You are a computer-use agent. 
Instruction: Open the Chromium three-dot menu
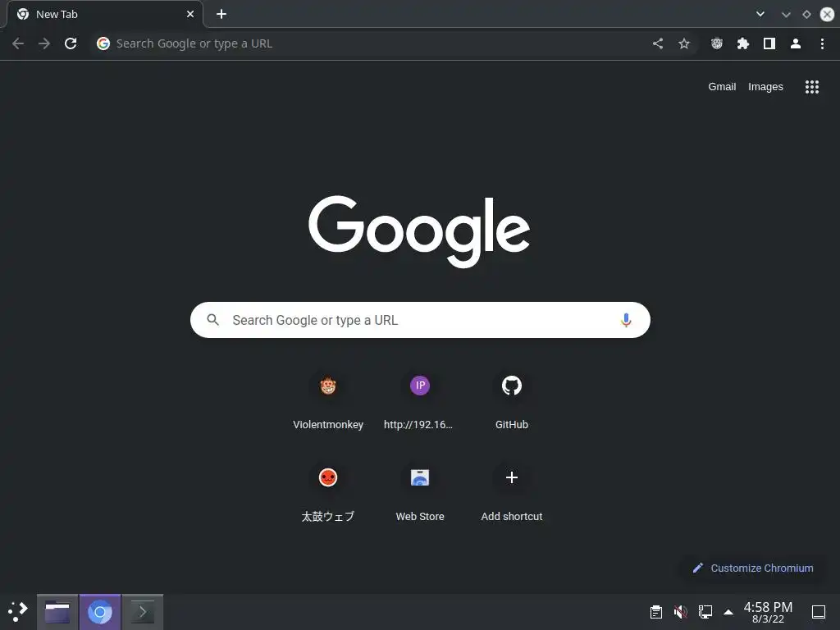[x=822, y=43]
